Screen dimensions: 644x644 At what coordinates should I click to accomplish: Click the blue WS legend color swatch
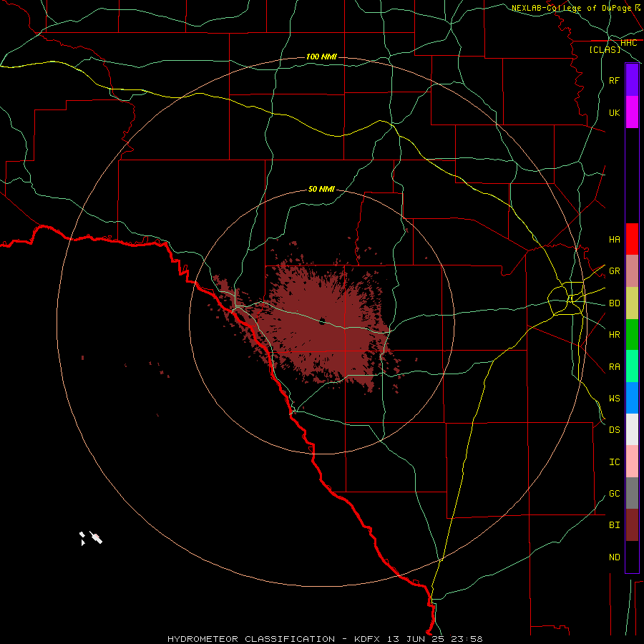[632, 398]
